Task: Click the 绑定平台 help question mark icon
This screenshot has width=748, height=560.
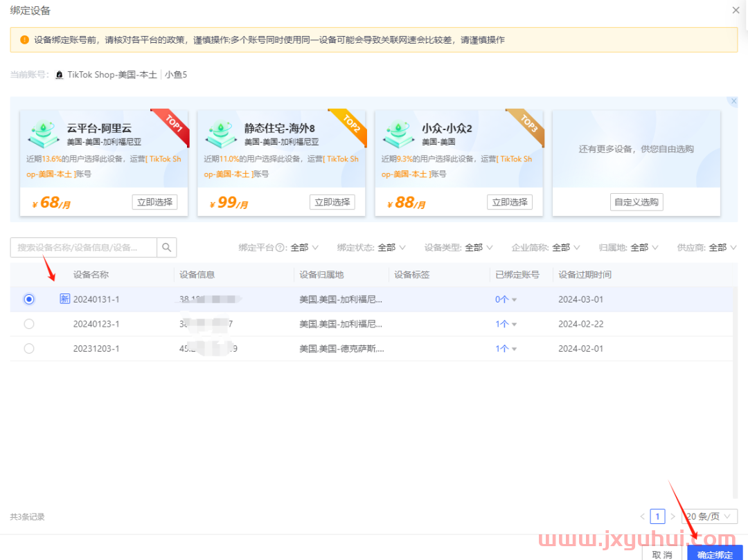Action: [x=280, y=247]
